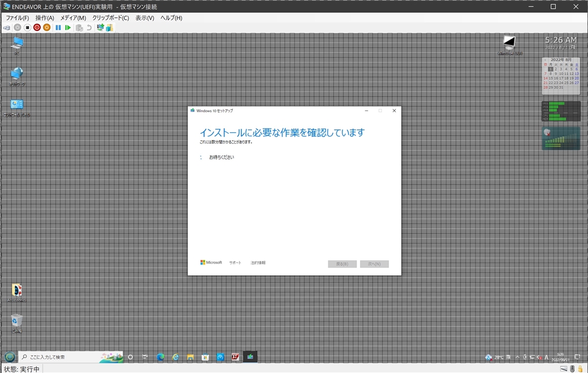The height and width of the screenshot is (373, 588).
Task: Click the orange Save state icon
Action: (47, 28)
